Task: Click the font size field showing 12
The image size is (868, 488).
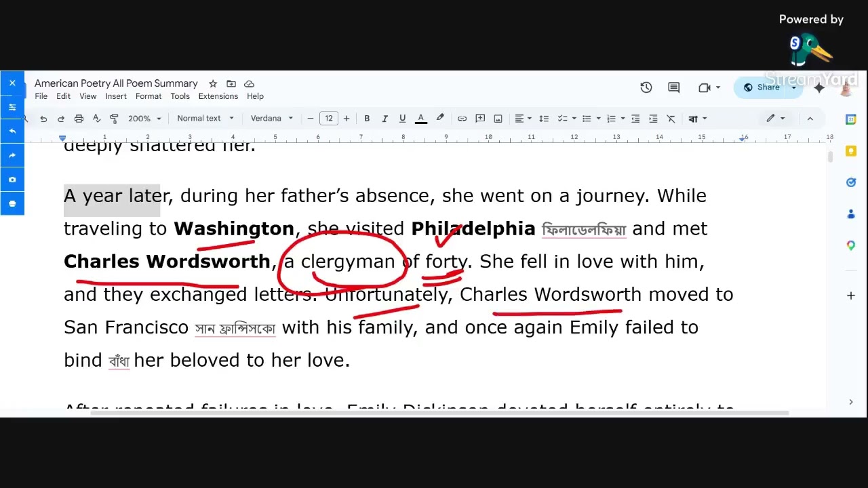Action: (x=329, y=119)
